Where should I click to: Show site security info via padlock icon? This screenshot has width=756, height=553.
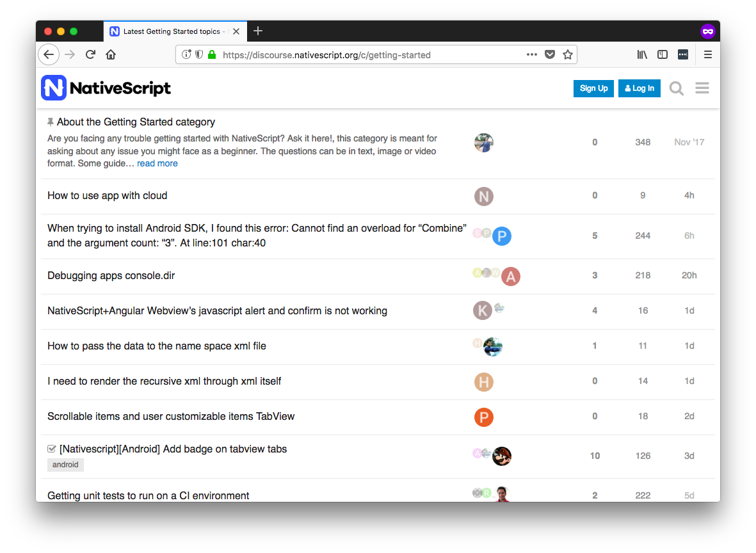click(212, 54)
